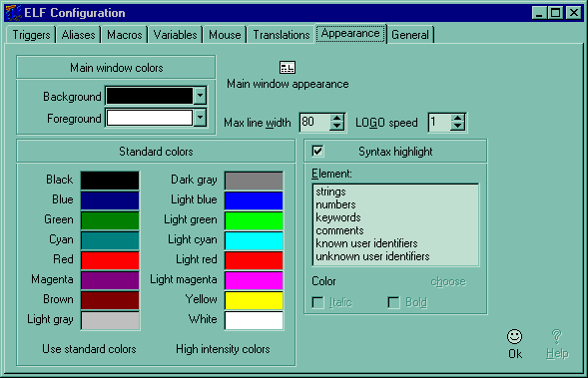The image size is (588, 378).
Task: Click the LOGO speed input field
Action: (440, 122)
